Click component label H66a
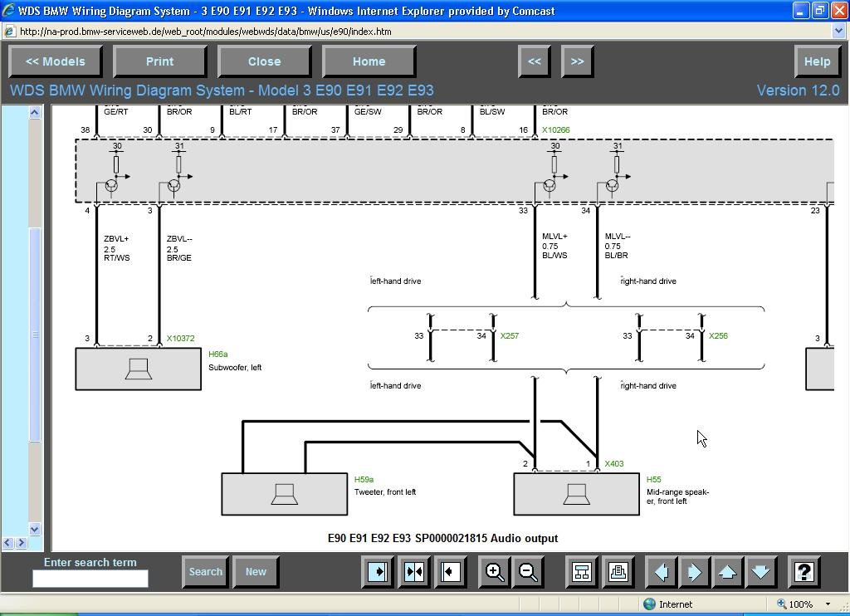 [x=218, y=354]
